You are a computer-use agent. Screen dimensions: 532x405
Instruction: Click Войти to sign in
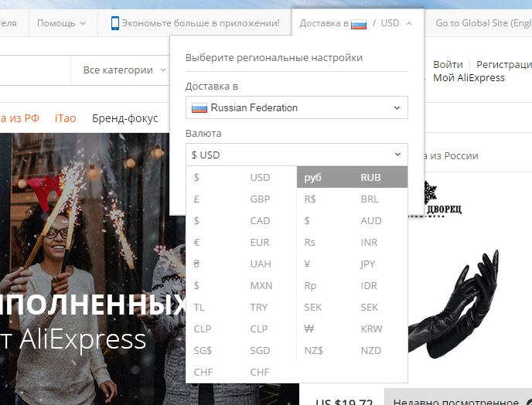(x=448, y=64)
